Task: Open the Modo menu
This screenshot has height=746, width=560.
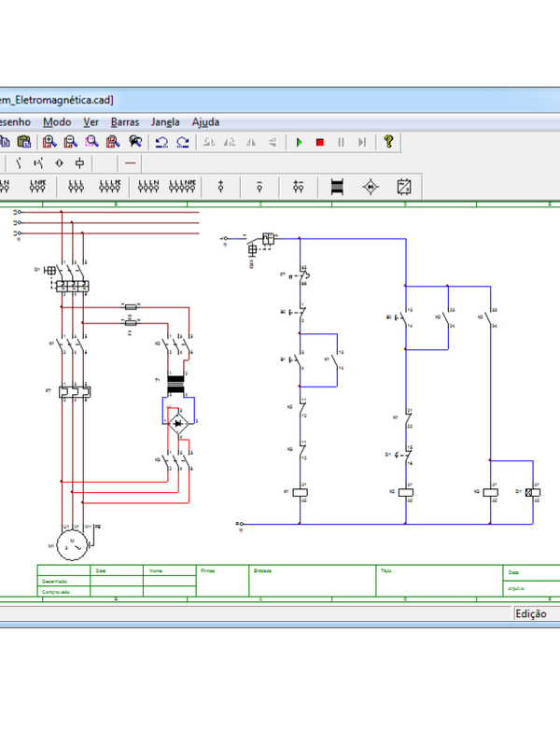Action: (56, 121)
